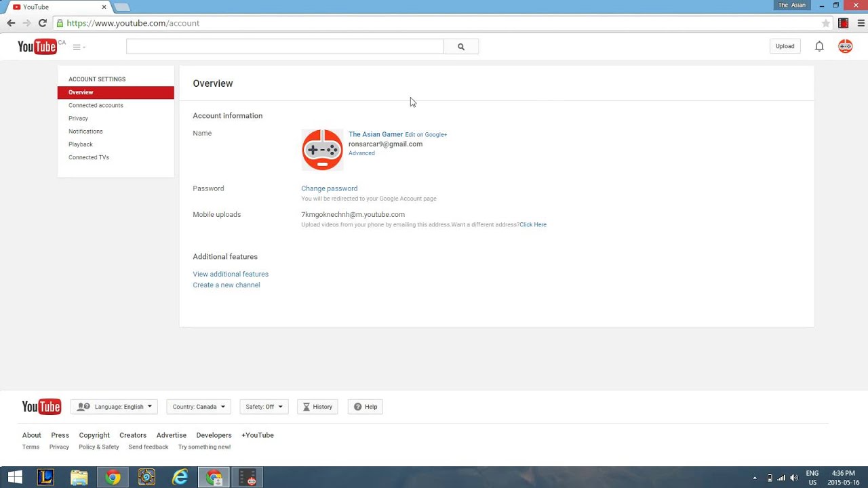Viewport: 868px width, 488px height.
Task: Open Playback settings
Action: coord(81,144)
